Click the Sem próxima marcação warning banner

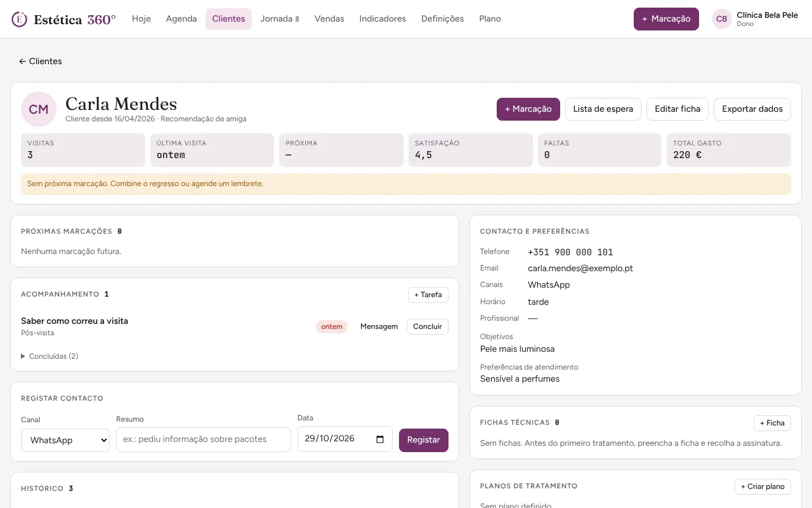coord(406,184)
